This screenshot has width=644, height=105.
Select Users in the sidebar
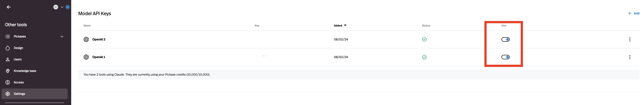click(18, 60)
